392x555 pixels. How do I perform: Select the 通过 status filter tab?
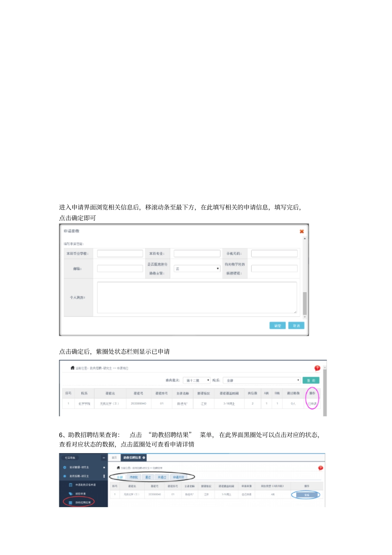click(148, 477)
